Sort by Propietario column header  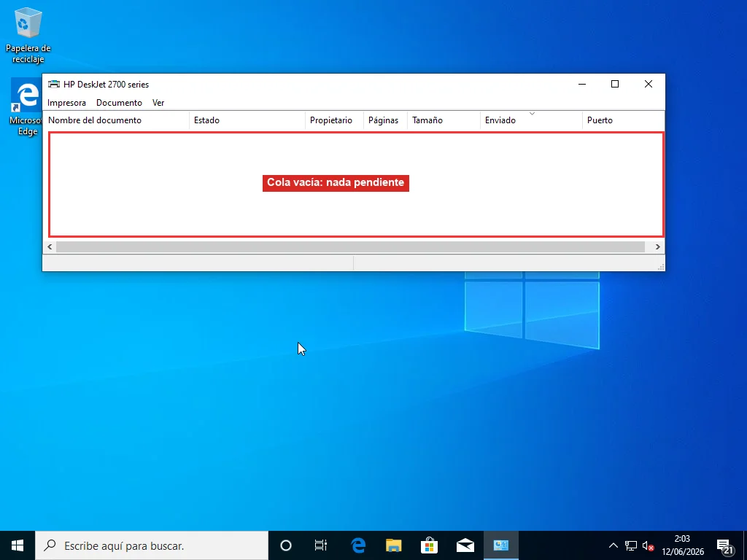pos(334,120)
